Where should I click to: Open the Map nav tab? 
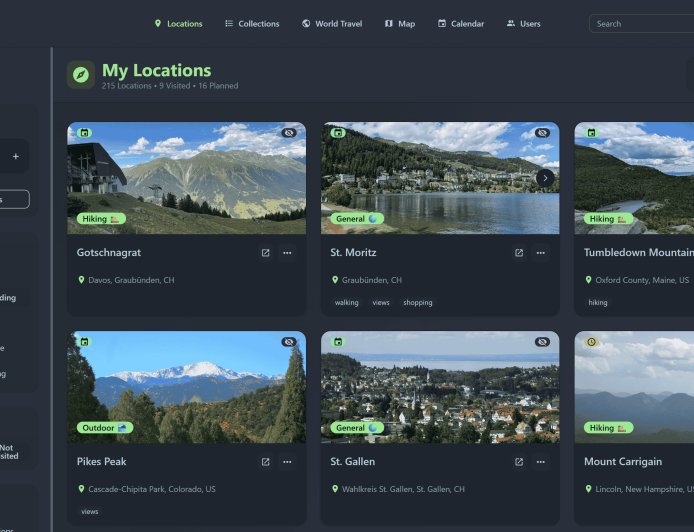point(400,24)
